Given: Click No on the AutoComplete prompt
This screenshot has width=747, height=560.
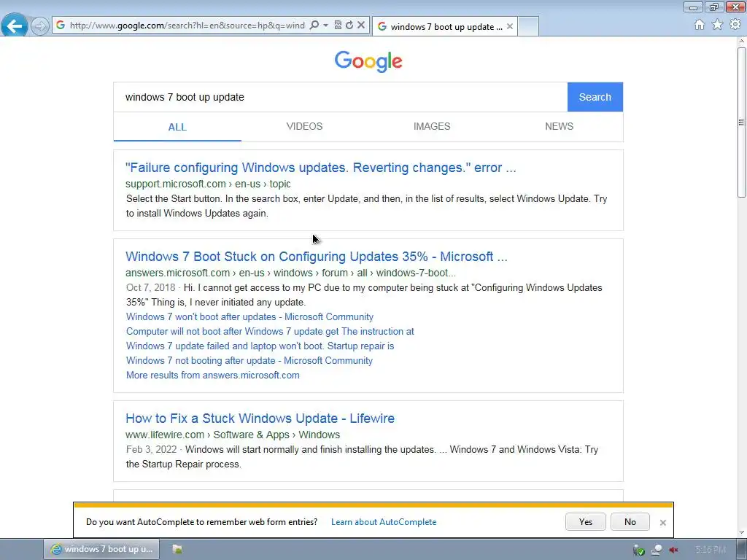Looking at the screenshot, I should point(630,522).
